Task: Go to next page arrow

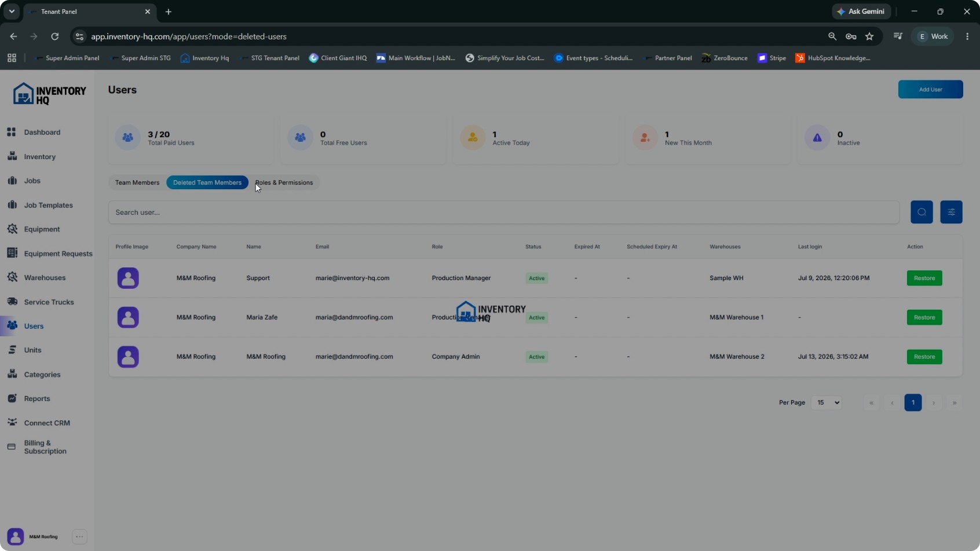Action: [934, 403]
